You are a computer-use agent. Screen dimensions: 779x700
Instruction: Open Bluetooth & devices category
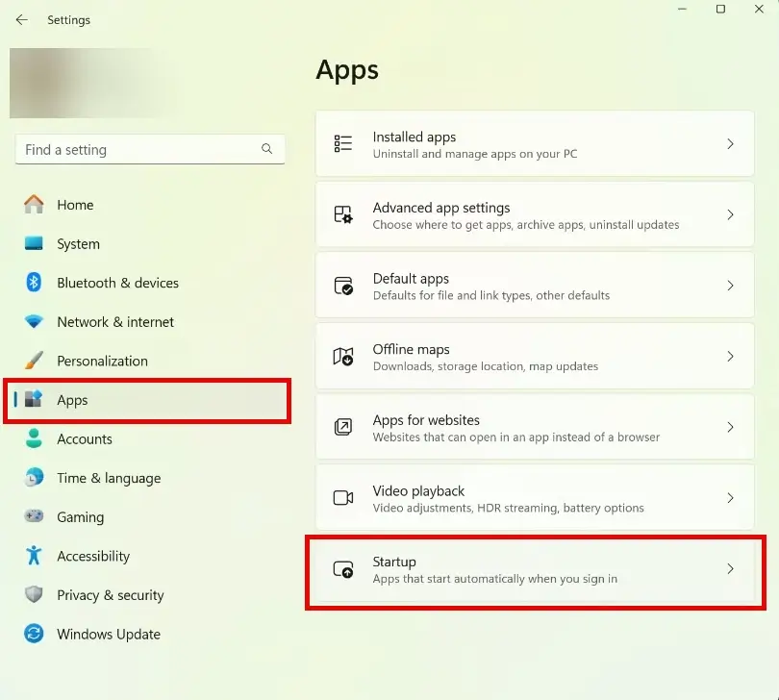[117, 283]
